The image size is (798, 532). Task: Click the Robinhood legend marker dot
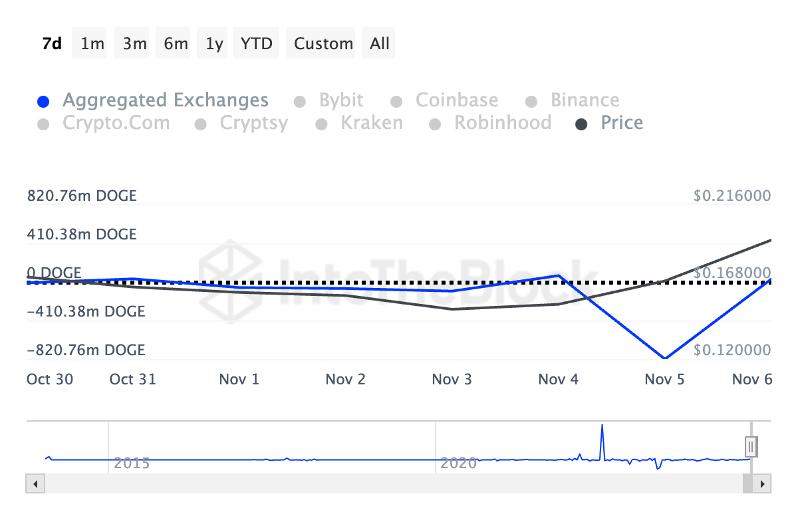click(436, 124)
